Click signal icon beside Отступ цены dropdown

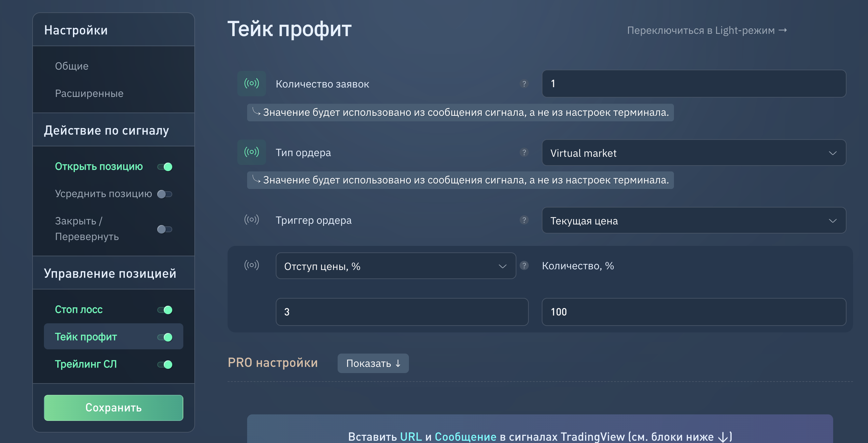[x=251, y=265]
